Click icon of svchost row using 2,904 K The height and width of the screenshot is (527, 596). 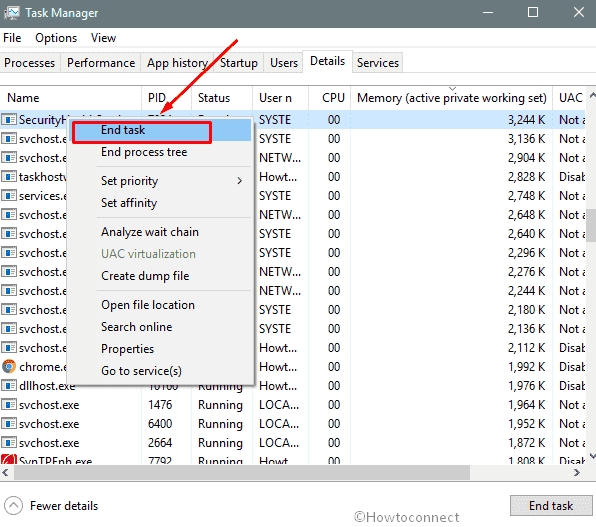click(9, 158)
